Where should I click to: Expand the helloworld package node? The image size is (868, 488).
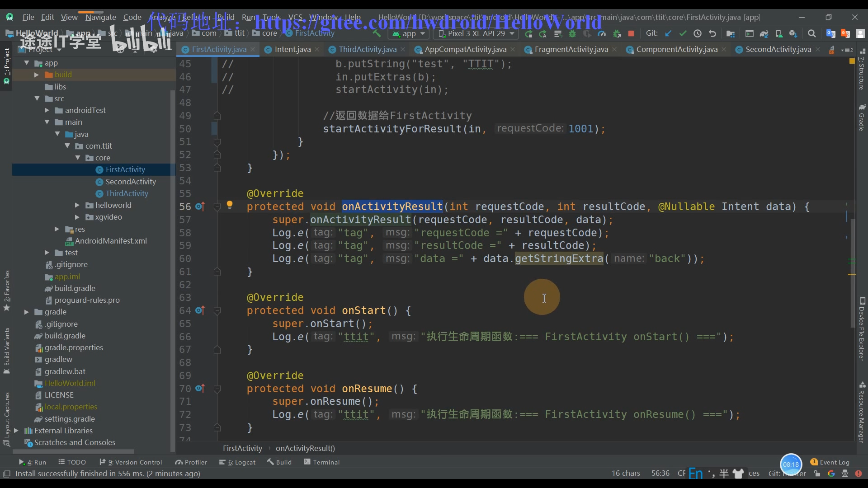(x=77, y=205)
